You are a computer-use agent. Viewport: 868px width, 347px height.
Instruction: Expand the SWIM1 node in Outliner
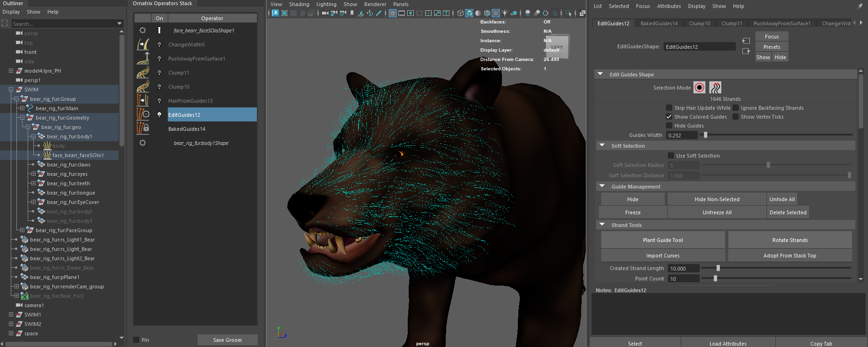coord(11,315)
